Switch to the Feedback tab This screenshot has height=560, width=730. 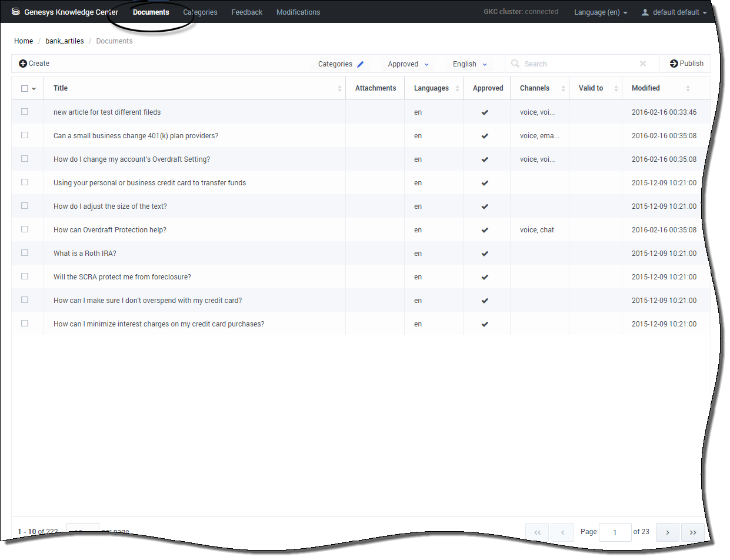(246, 12)
